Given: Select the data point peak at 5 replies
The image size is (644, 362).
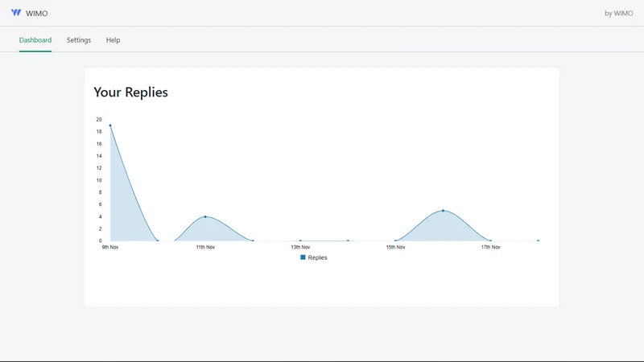Looking at the screenshot, I should pyautogui.click(x=444, y=211).
